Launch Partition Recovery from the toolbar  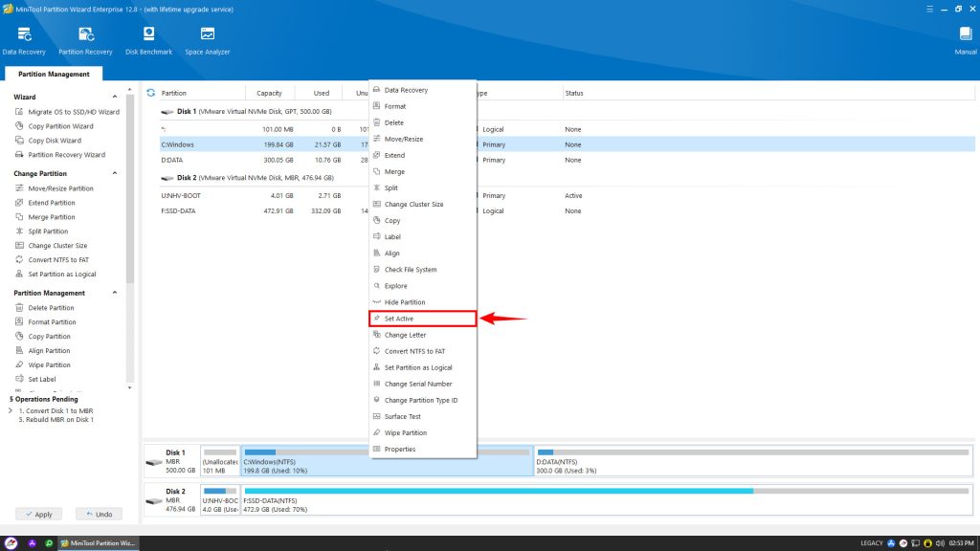(x=85, y=41)
